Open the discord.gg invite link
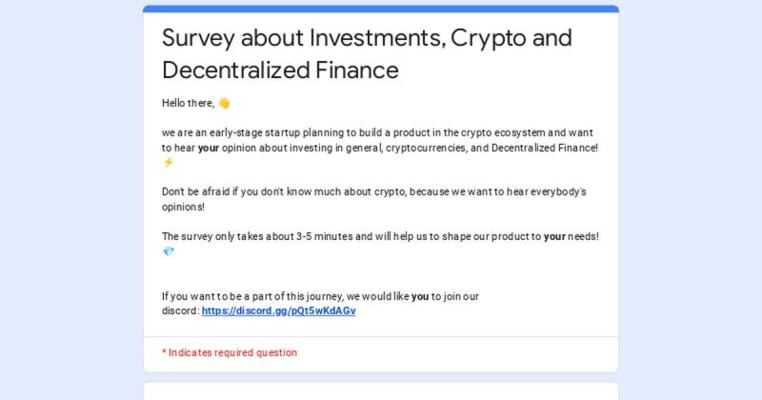 point(278,311)
